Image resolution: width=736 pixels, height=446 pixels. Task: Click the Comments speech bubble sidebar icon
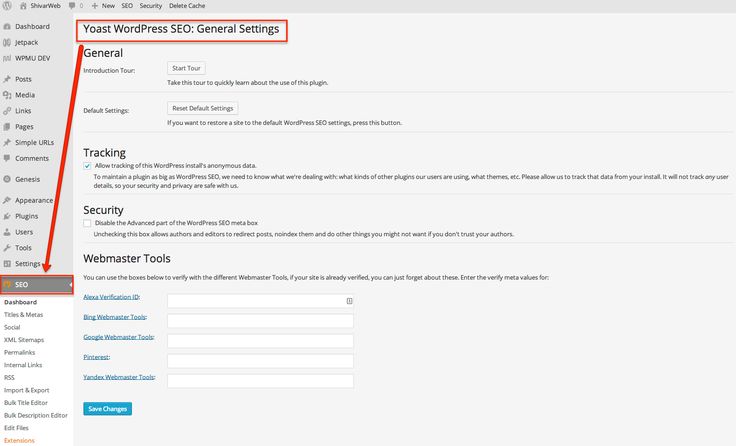coord(7,159)
